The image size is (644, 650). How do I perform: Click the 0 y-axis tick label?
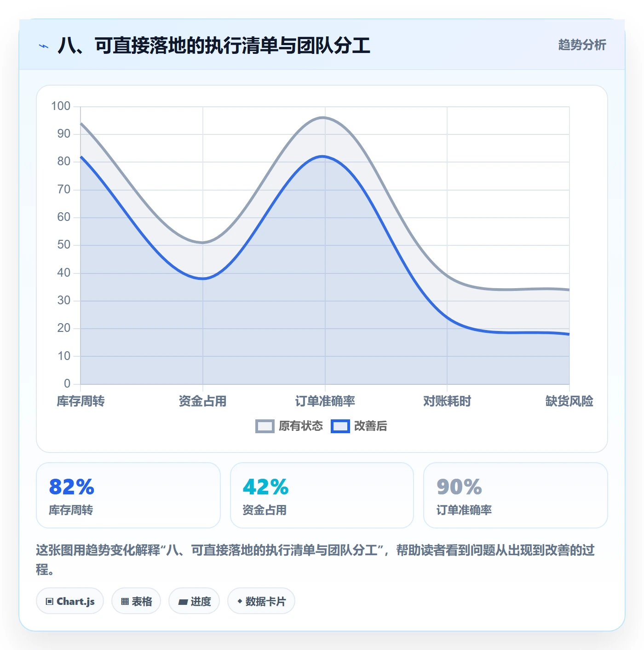point(67,383)
